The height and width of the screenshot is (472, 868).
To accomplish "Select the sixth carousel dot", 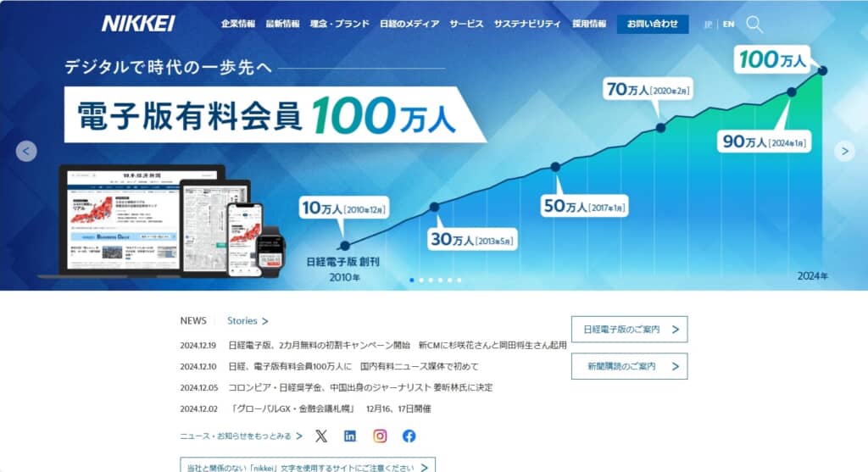I will coord(459,280).
